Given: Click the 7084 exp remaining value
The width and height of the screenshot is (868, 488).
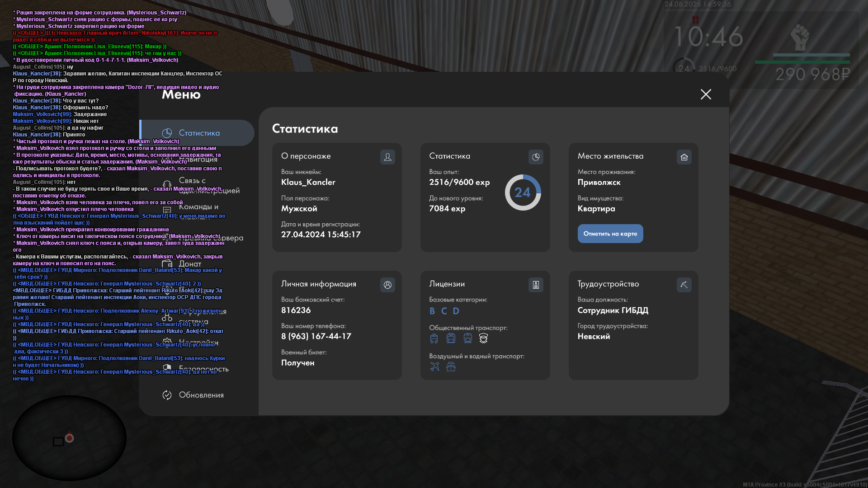Looking at the screenshot, I should click(x=447, y=208).
